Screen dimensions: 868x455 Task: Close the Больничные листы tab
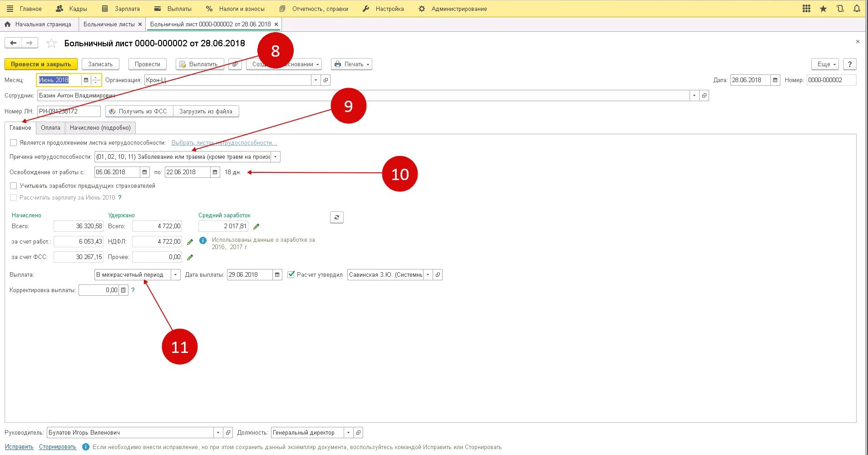[x=140, y=24]
